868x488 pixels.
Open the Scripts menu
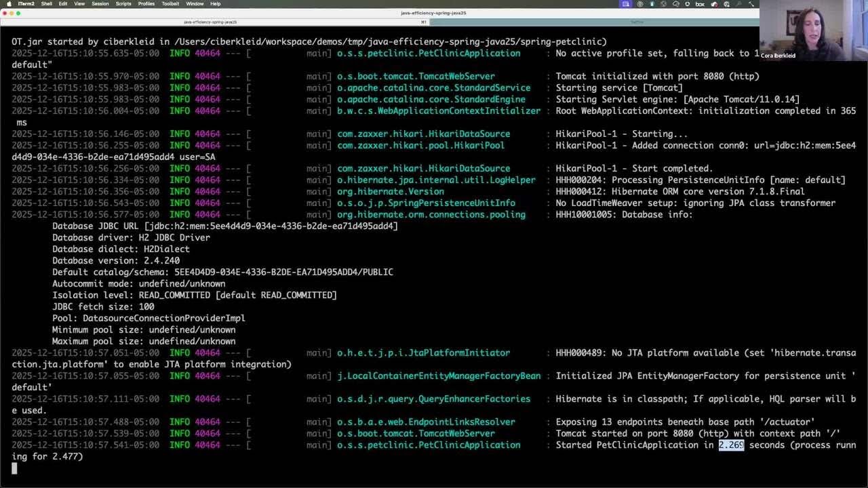click(123, 3)
